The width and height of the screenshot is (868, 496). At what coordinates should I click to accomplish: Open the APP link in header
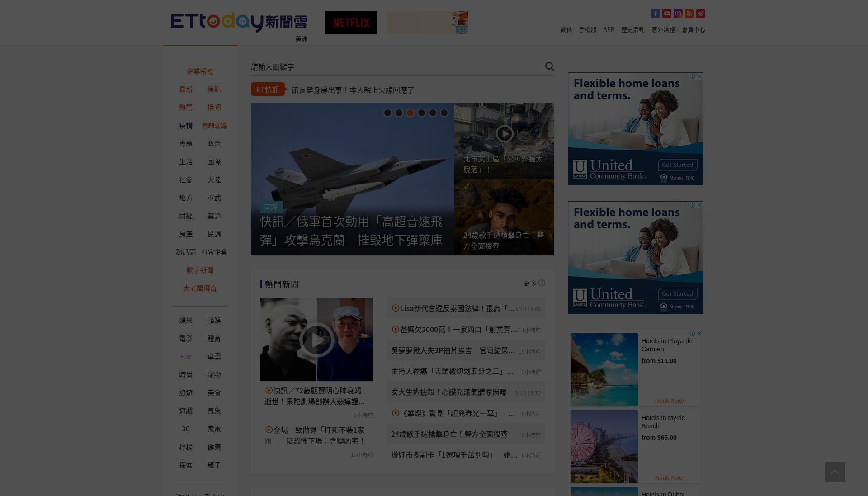pos(609,29)
